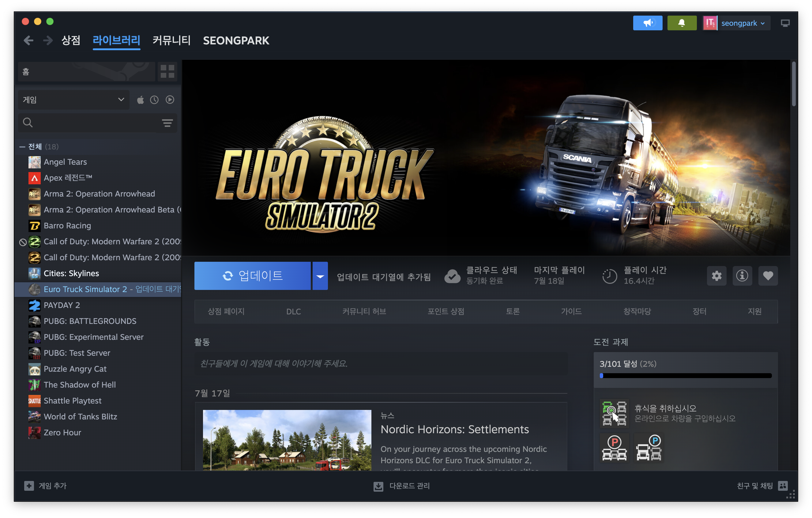Open 다운로드 관리 download manager
The width and height of the screenshot is (812, 518).
[402, 486]
